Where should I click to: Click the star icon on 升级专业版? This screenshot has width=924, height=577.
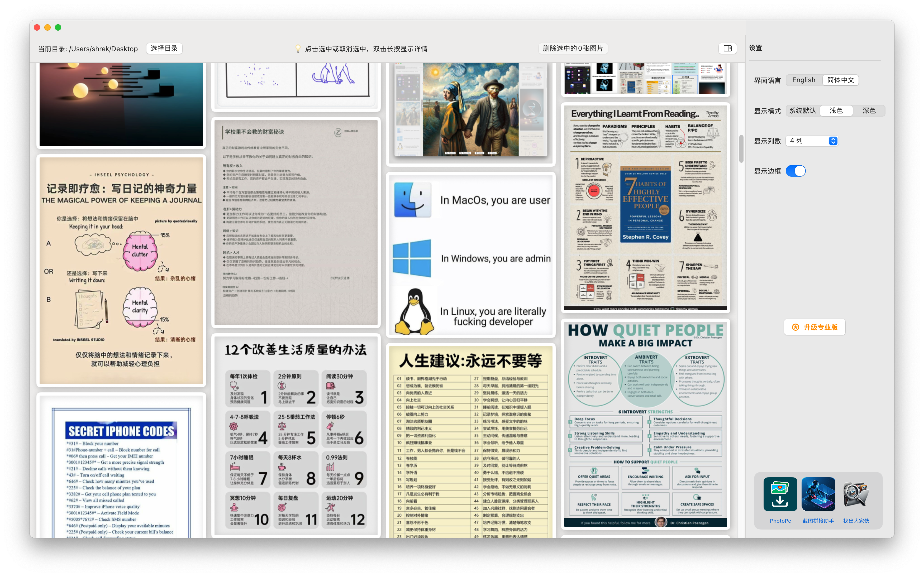795,327
